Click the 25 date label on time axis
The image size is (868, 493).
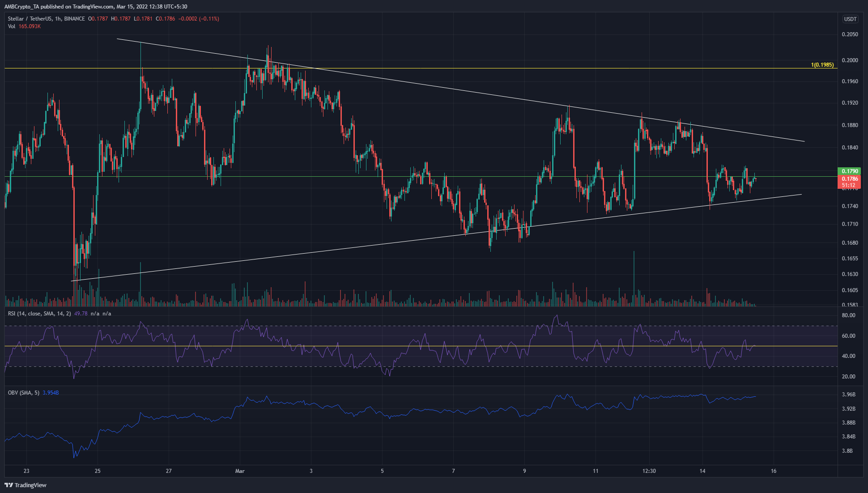(x=98, y=471)
